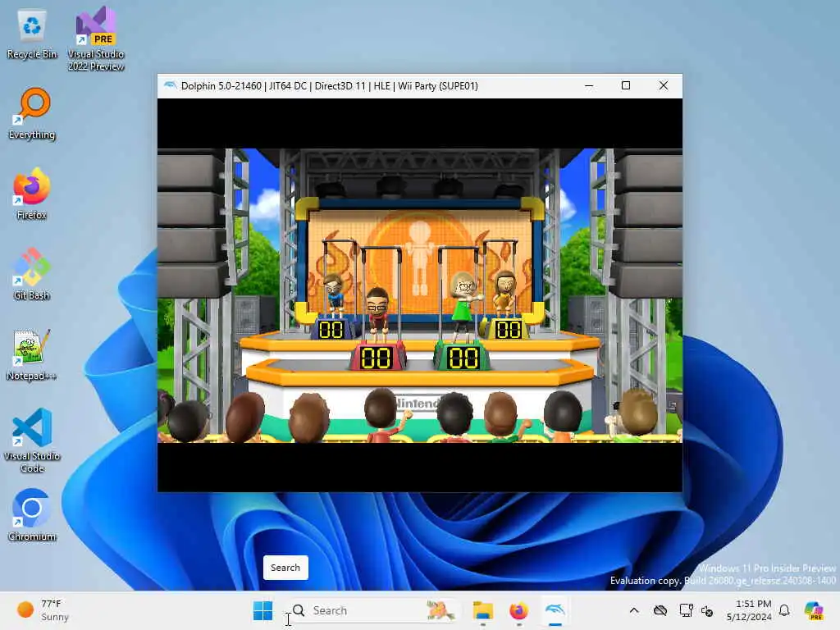Screen dimensions: 840x630
Task: Launch Visual Studio Code desktop shortcut
Action: pyautogui.click(x=32, y=441)
